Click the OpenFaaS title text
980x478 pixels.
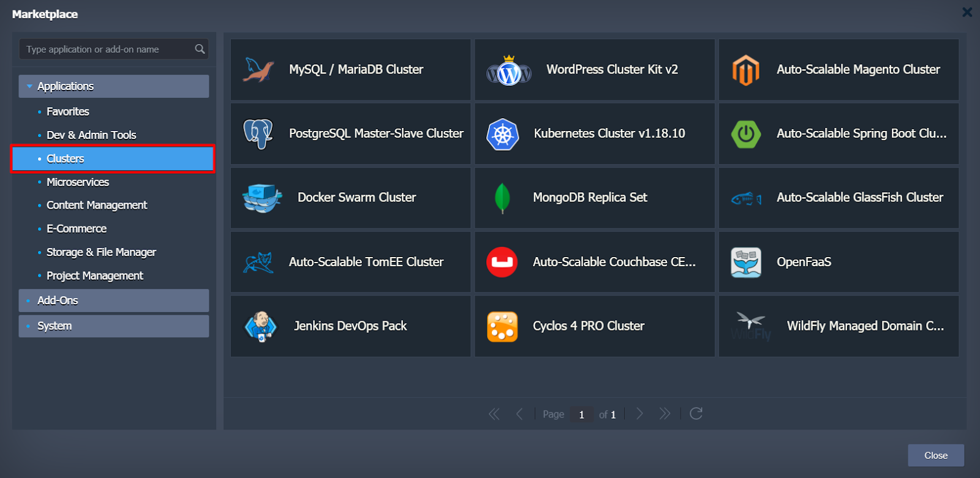pos(804,262)
